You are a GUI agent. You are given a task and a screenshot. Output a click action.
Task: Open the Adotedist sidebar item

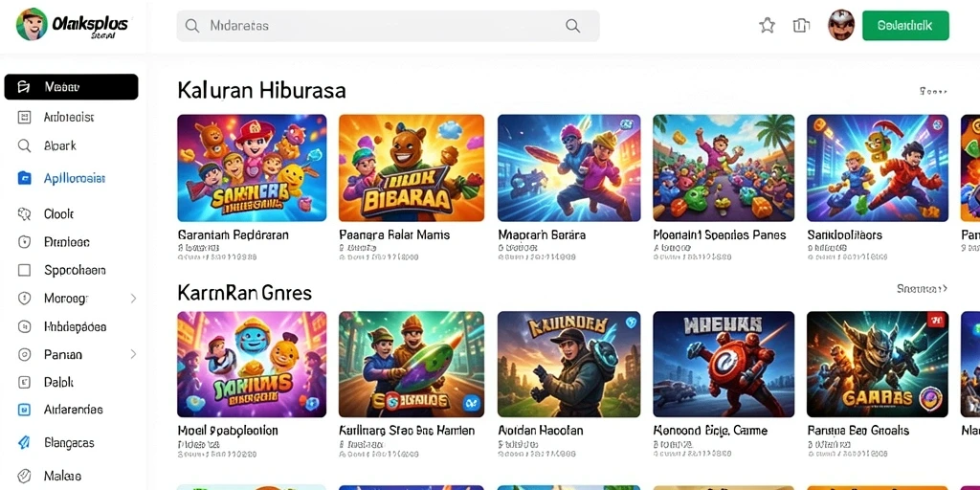click(x=71, y=117)
